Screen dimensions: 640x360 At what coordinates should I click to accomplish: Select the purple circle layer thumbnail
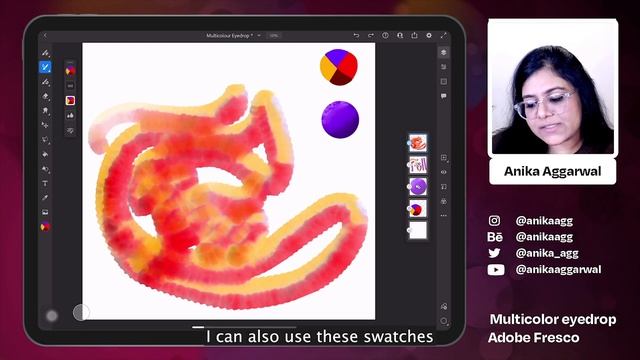(x=418, y=187)
